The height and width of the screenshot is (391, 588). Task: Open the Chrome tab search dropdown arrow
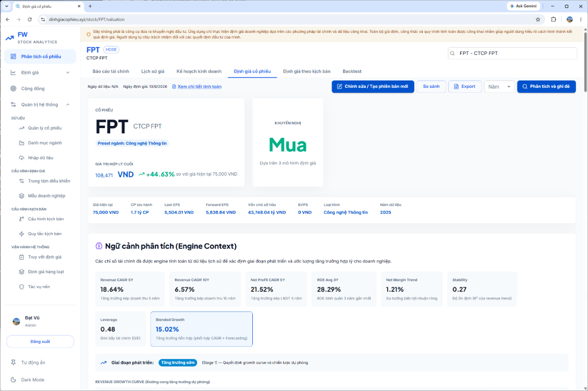coord(6,6)
